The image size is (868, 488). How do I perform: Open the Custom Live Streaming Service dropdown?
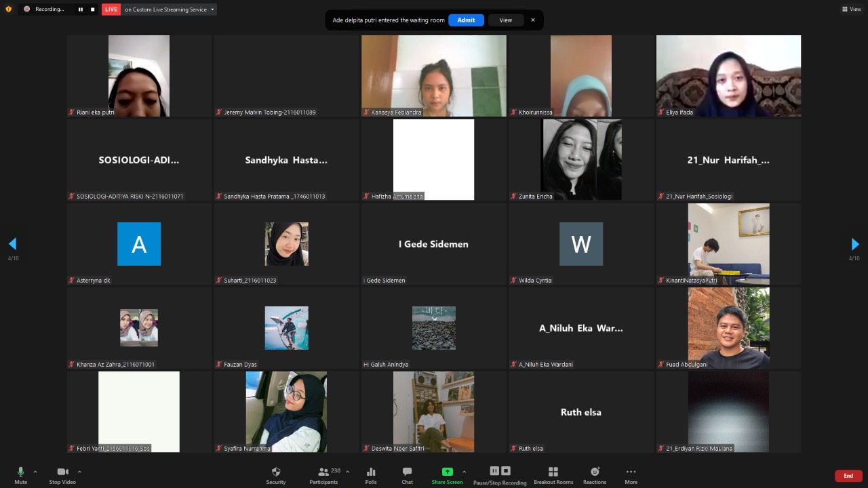tap(213, 9)
